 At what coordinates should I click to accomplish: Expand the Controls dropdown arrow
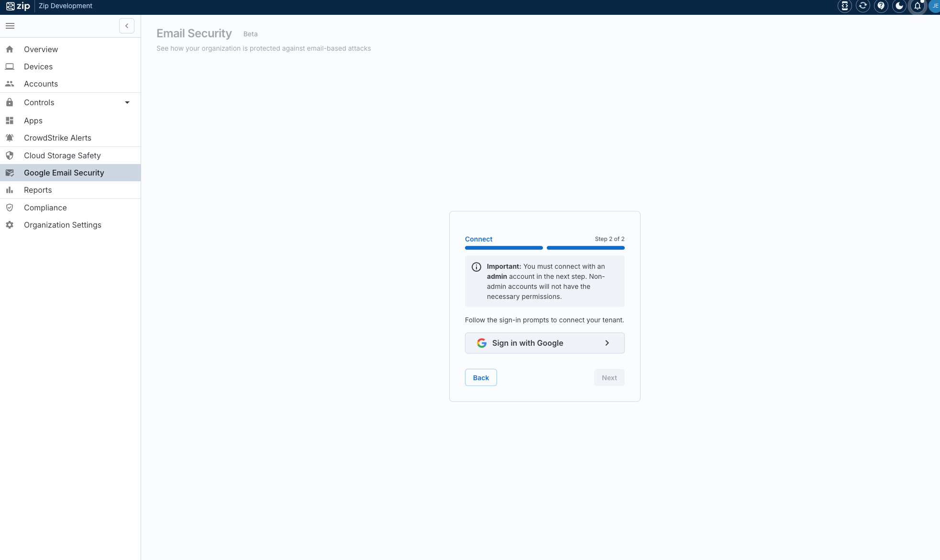(x=127, y=102)
